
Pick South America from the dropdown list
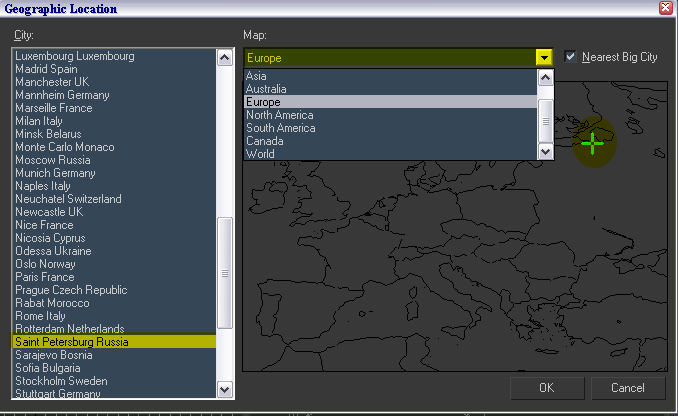280,128
